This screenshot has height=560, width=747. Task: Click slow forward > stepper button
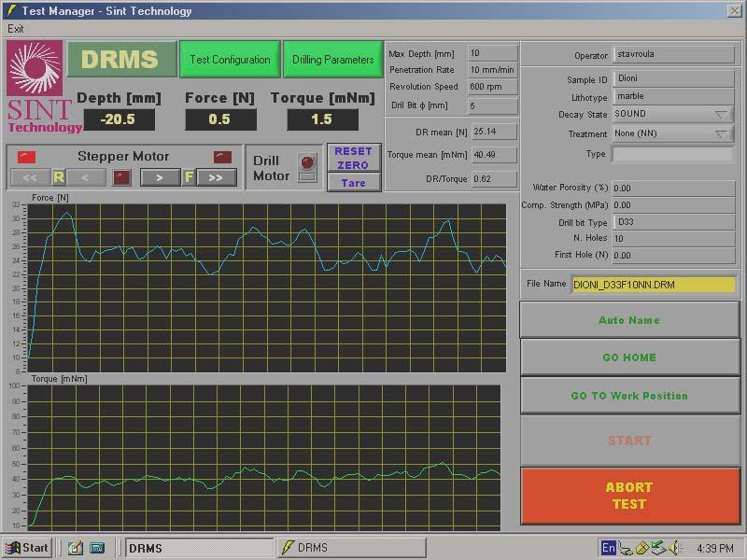pos(160,177)
